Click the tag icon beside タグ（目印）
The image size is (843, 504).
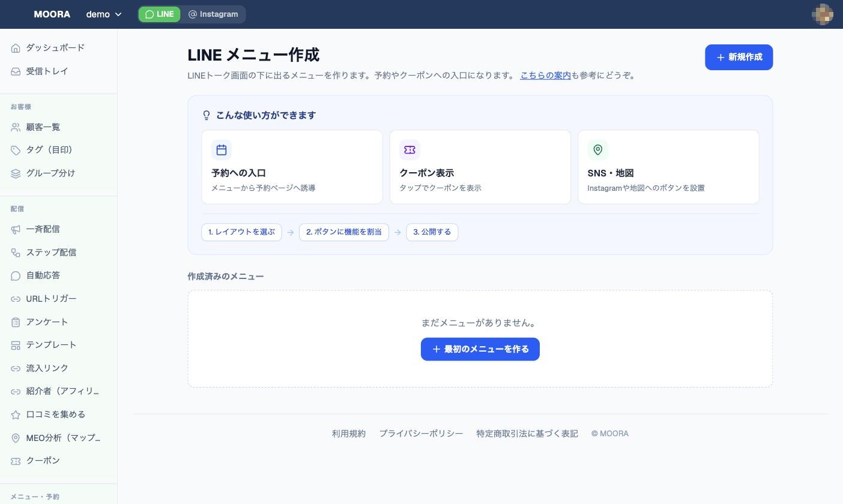(x=16, y=150)
